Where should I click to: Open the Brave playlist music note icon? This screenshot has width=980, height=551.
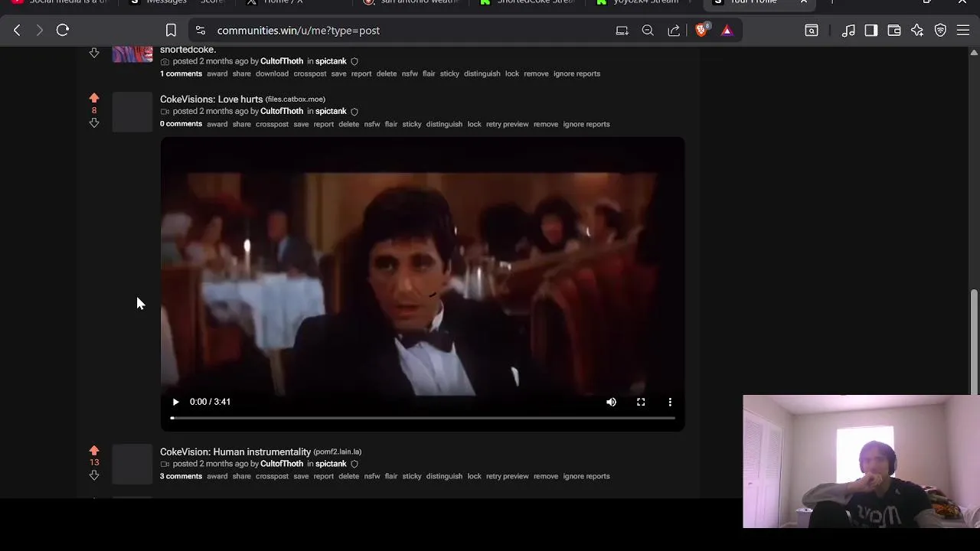tap(848, 31)
